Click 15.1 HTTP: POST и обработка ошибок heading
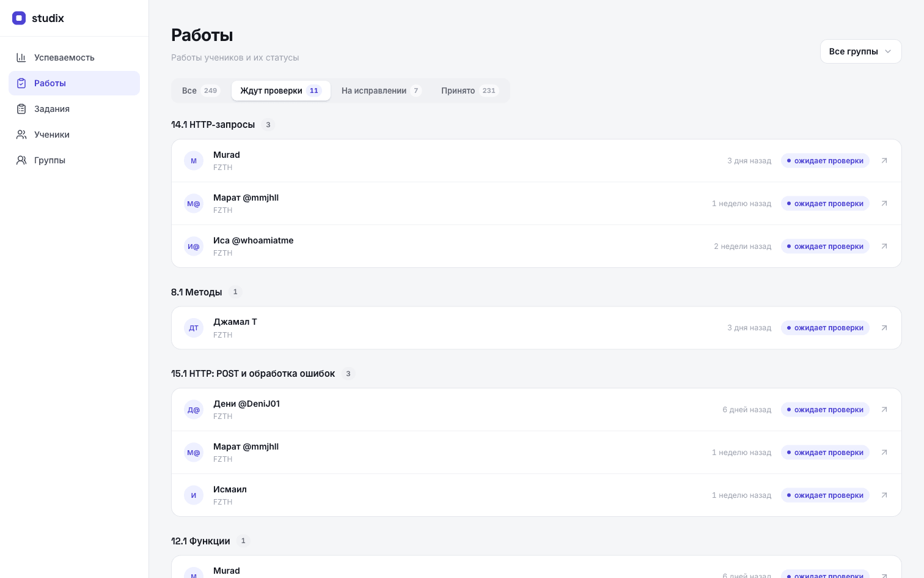 coord(253,374)
